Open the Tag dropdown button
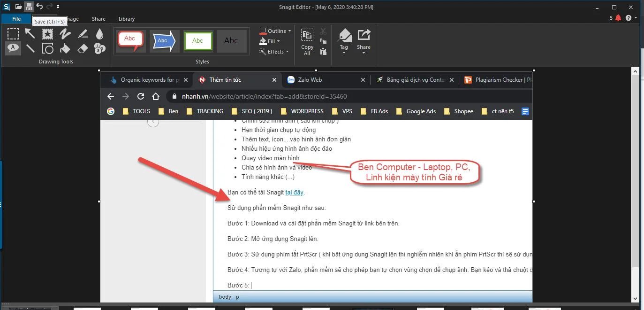Viewport: 644px width, 310px height. click(x=344, y=42)
